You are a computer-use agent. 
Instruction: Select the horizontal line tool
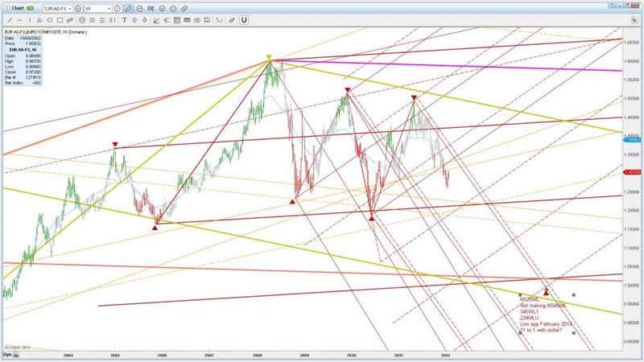[19, 20]
